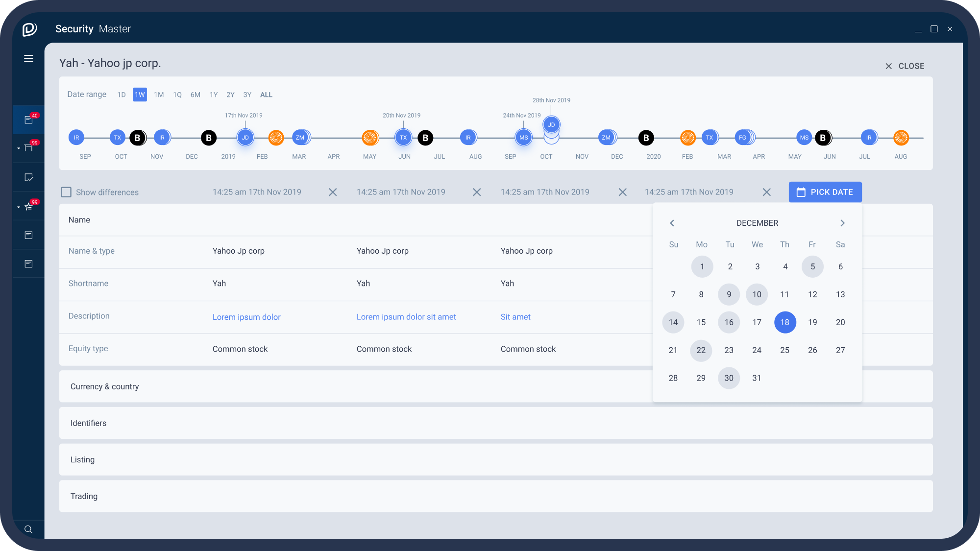Image resolution: width=980 pixels, height=551 pixels.
Task: Expand the Currency & country section
Action: point(496,386)
